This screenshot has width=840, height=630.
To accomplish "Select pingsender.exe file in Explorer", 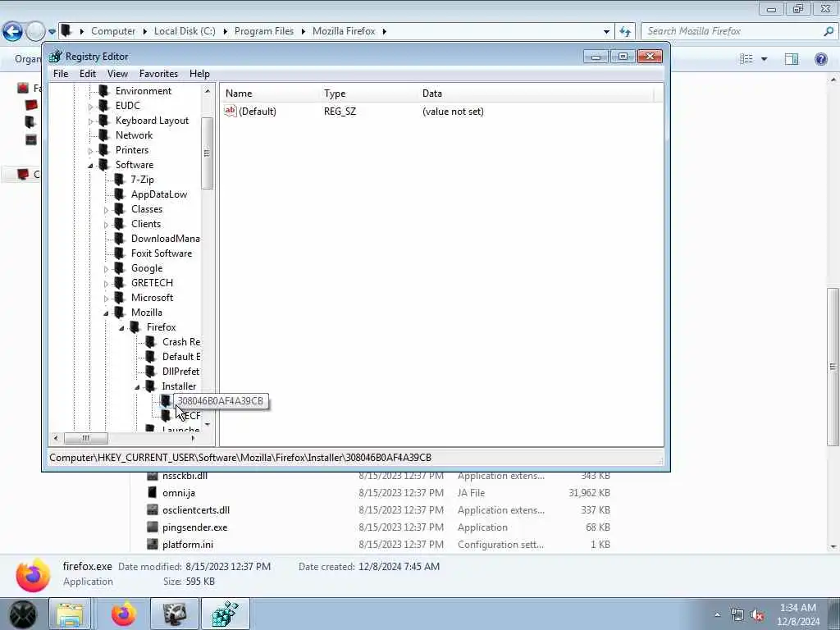I will coord(195,527).
